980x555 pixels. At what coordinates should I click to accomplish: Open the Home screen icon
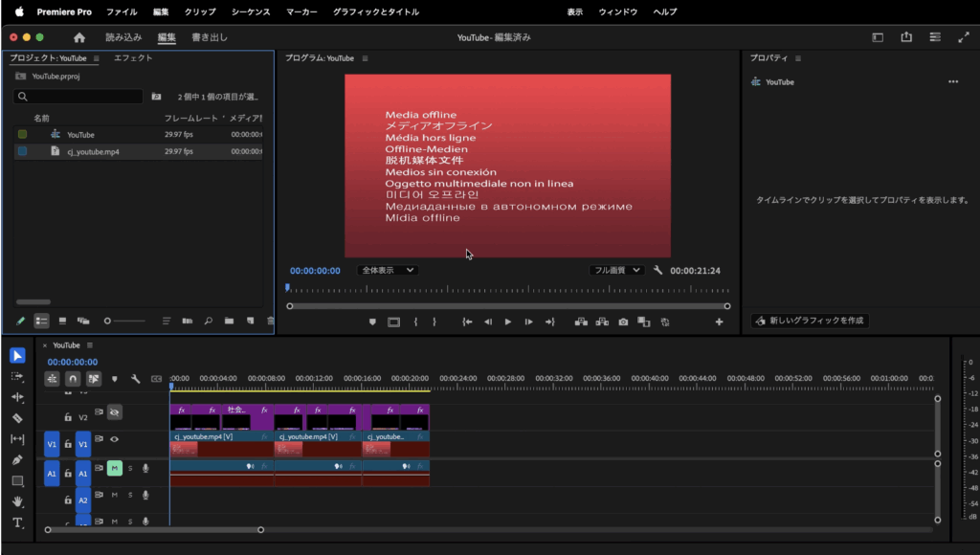coord(79,37)
